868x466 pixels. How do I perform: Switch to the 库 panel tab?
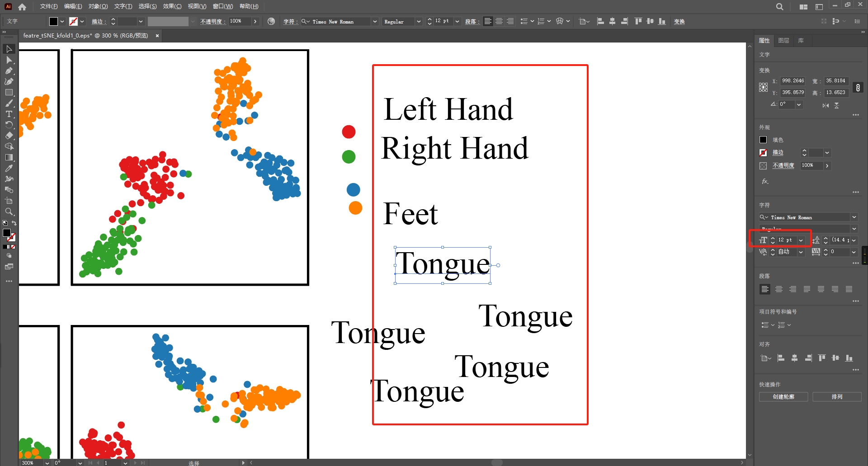click(x=801, y=41)
